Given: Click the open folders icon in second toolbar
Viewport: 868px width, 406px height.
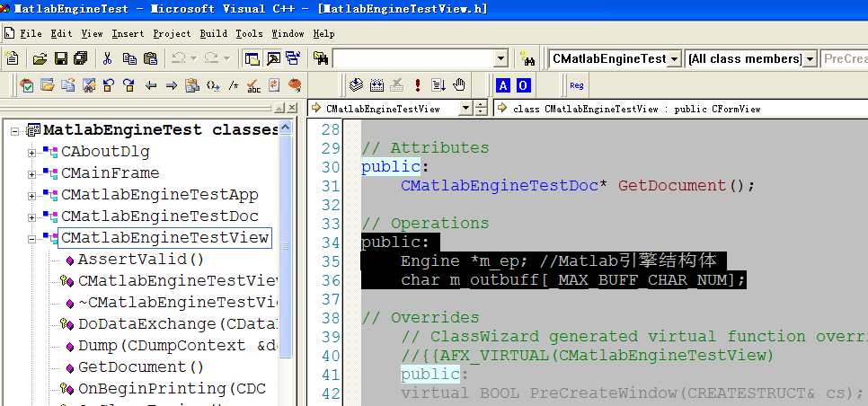Looking at the screenshot, I should [47, 85].
